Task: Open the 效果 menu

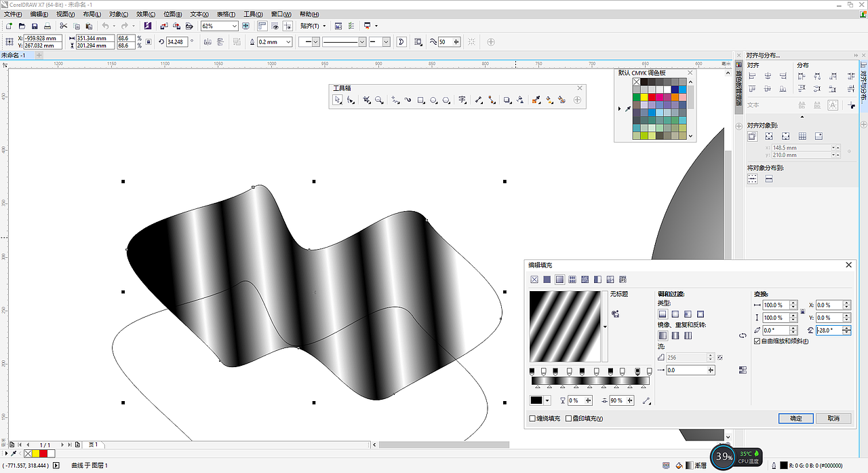Action: coord(145,14)
